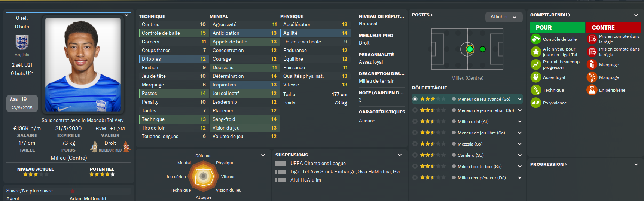Viewport: 644px width, 201px height.
Task: Click the star icon beside Ligat Tel note
Action: click(x=536, y=52)
